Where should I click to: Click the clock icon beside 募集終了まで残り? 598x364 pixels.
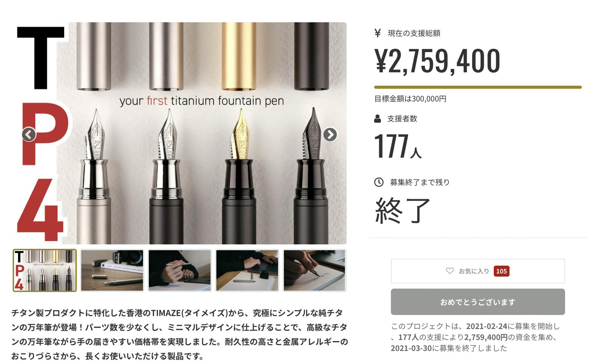click(x=379, y=182)
